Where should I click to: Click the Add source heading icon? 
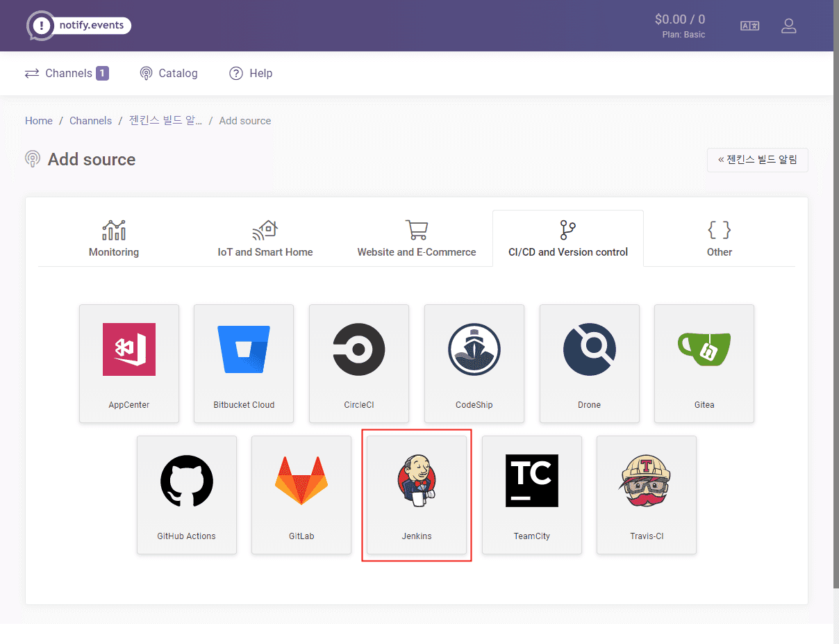(32, 159)
